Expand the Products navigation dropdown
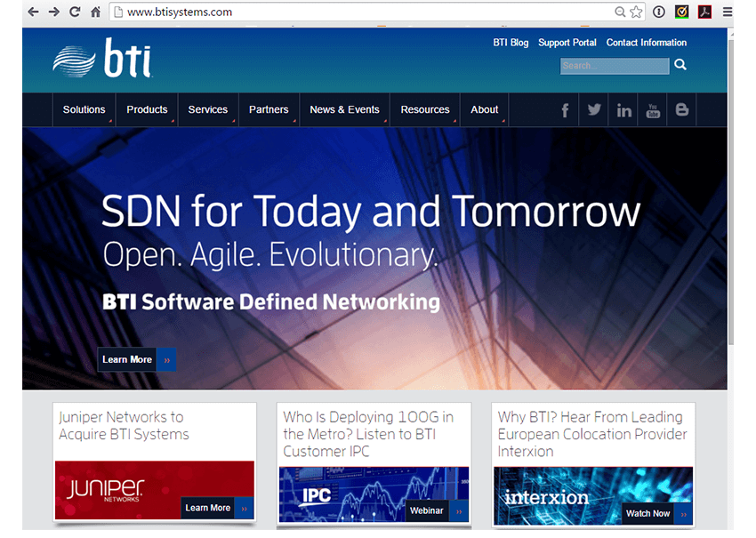This screenshot has width=756, height=538. tap(147, 109)
